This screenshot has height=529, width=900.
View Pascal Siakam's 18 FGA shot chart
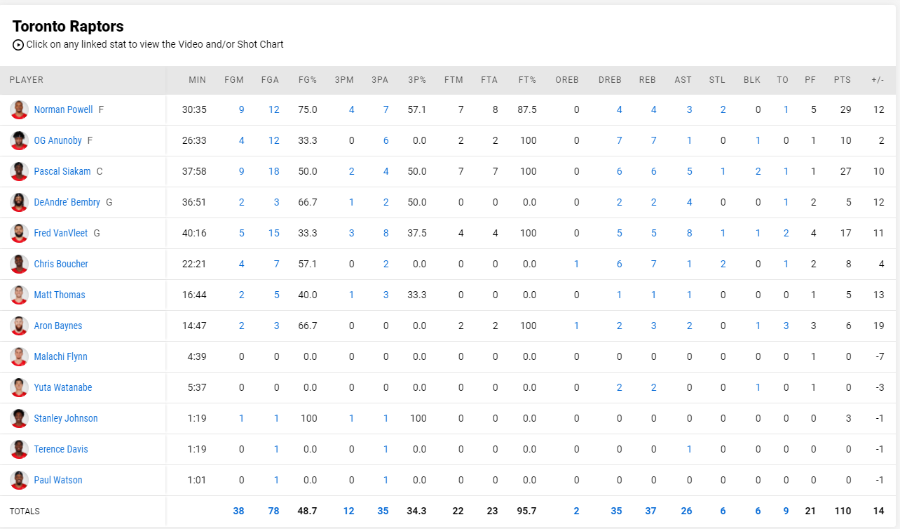pos(274,172)
